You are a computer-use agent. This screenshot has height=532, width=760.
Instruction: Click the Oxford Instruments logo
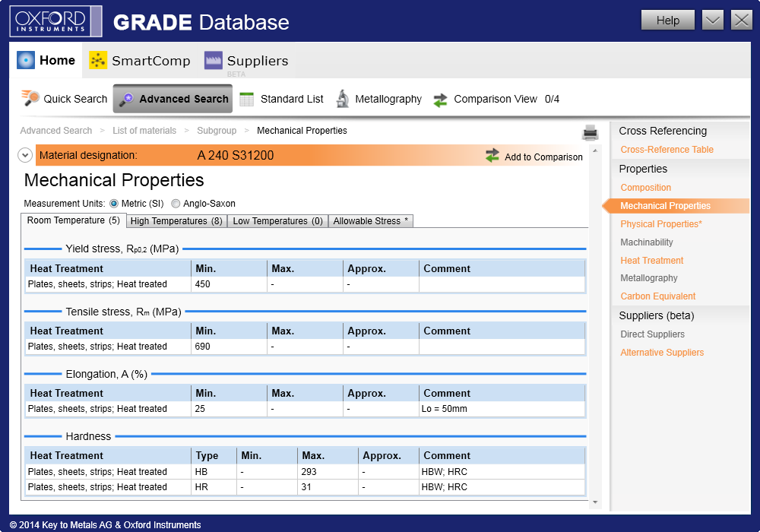[x=55, y=21]
